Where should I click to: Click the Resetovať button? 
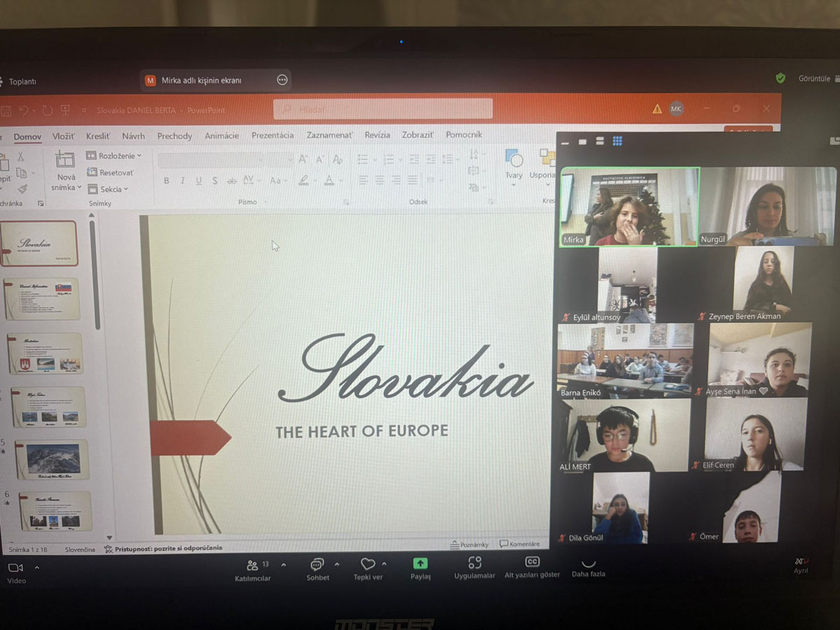[x=111, y=172]
